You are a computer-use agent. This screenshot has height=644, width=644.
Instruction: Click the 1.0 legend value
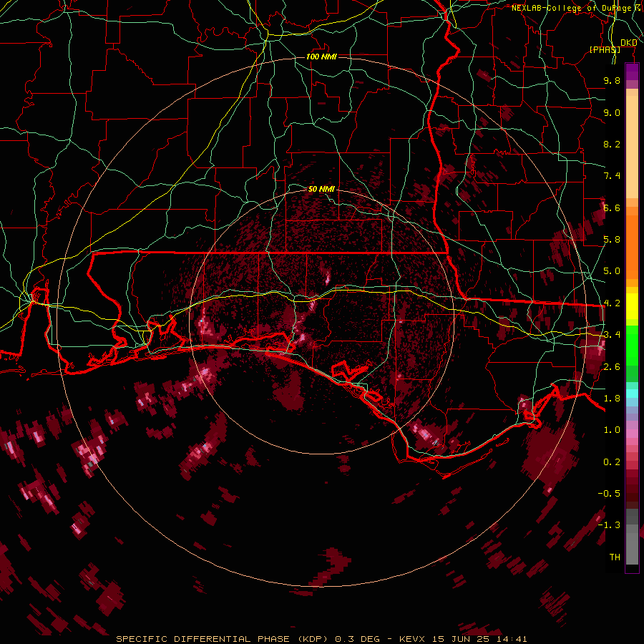pos(612,430)
